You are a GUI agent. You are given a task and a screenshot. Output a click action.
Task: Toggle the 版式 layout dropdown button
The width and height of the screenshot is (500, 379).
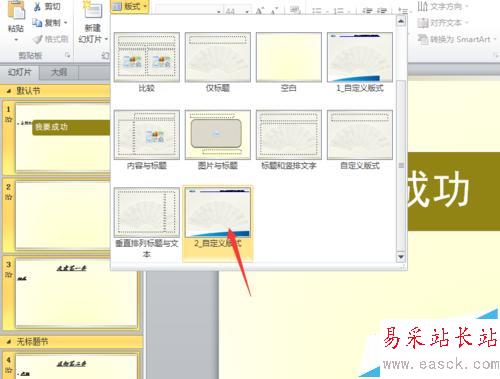pos(129,6)
